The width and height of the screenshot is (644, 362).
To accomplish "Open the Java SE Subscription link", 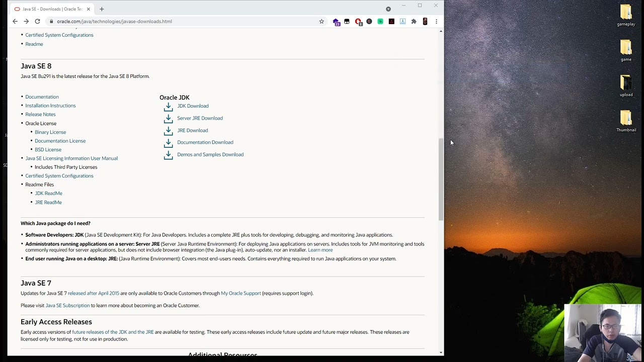I will [x=67, y=305].
